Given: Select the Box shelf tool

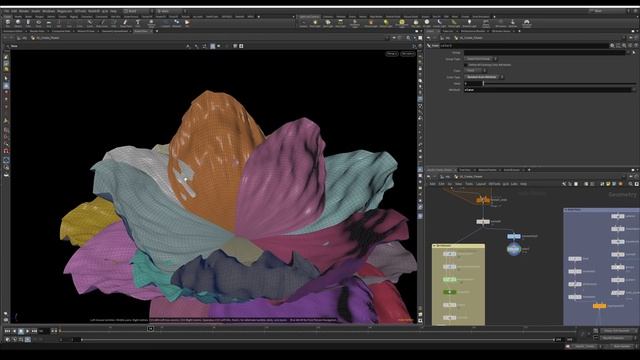Looking at the screenshot, I should click(8, 23).
